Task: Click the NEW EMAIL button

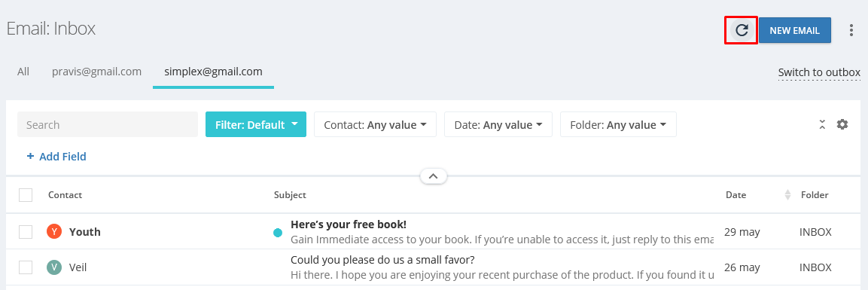Action: pos(794,30)
